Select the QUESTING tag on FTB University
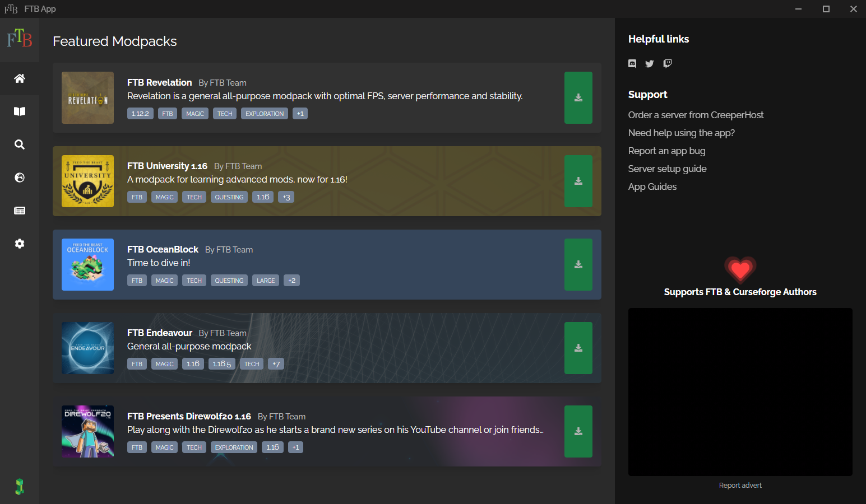 [229, 197]
